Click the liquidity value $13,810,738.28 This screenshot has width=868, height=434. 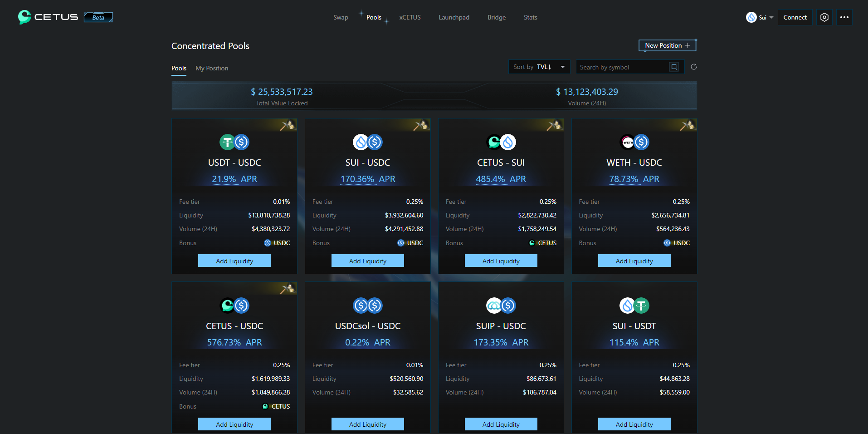coord(269,215)
